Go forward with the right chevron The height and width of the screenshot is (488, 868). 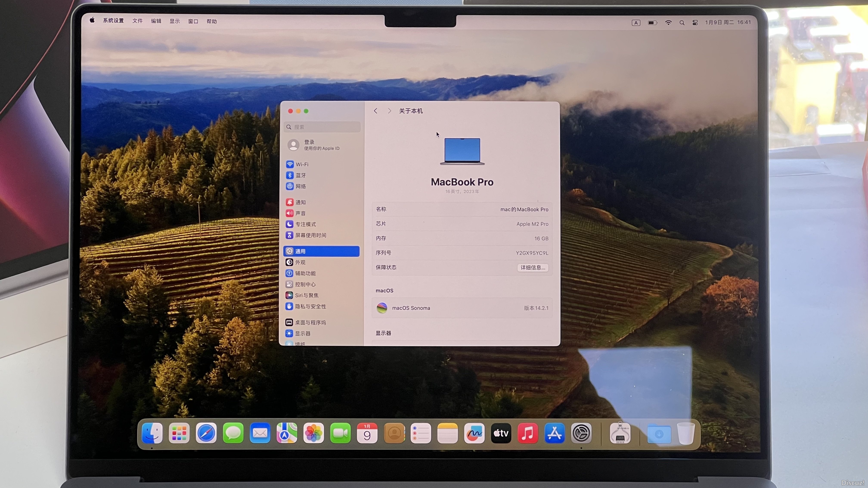tap(389, 111)
